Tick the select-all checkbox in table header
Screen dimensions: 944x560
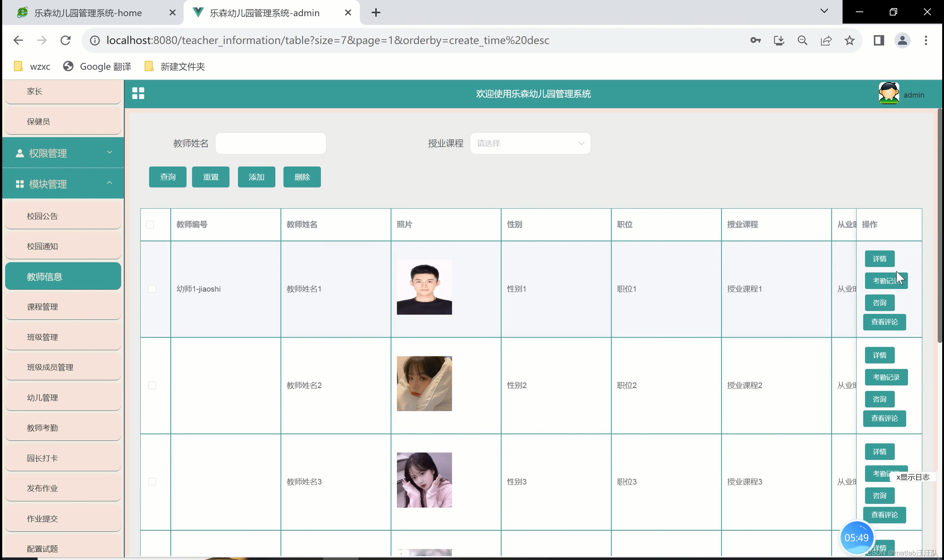click(150, 225)
